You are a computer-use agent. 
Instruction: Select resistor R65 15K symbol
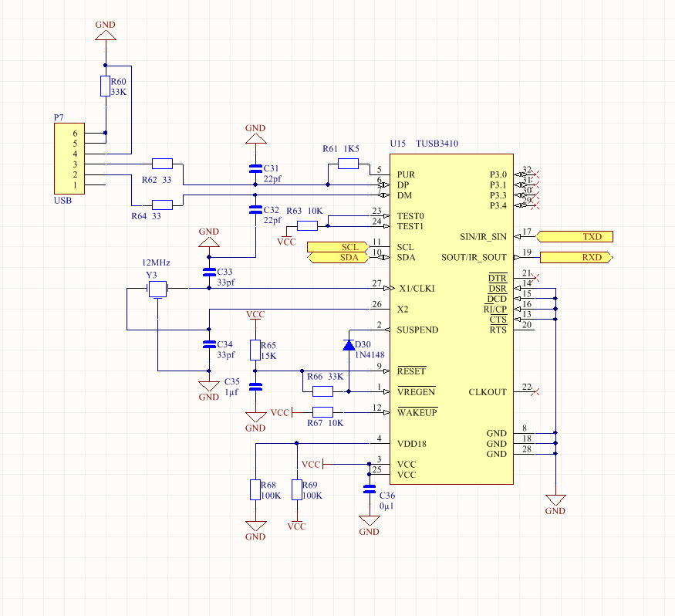point(255,350)
